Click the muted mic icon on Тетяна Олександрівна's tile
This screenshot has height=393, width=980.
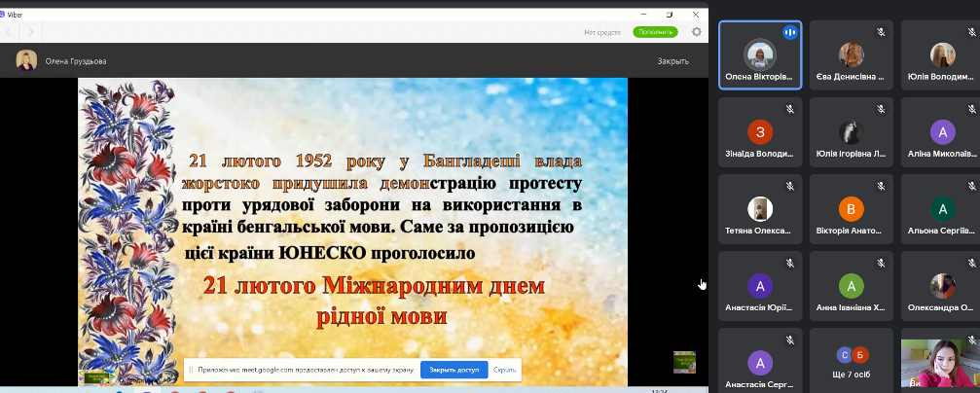click(x=789, y=186)
